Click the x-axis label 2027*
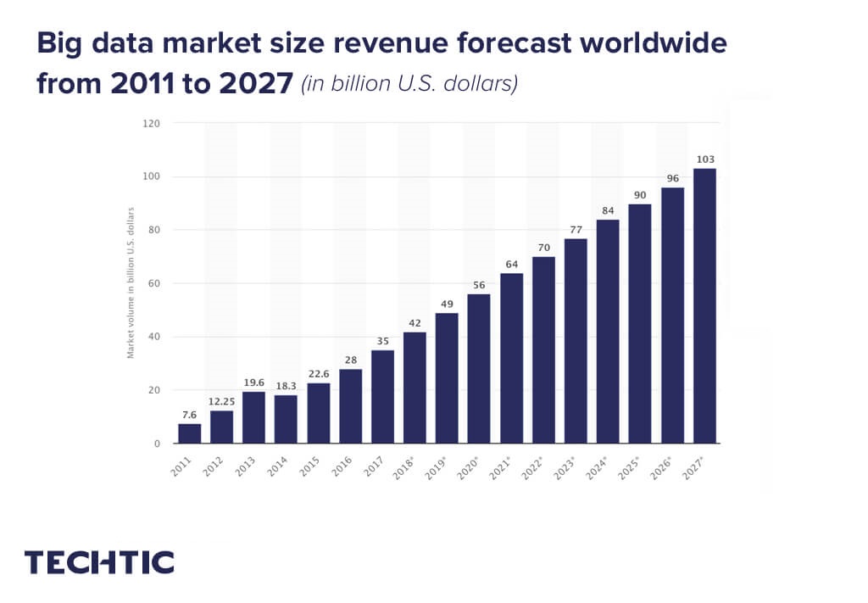The height and width of the screenshot is (603, 868). [693, 468]
